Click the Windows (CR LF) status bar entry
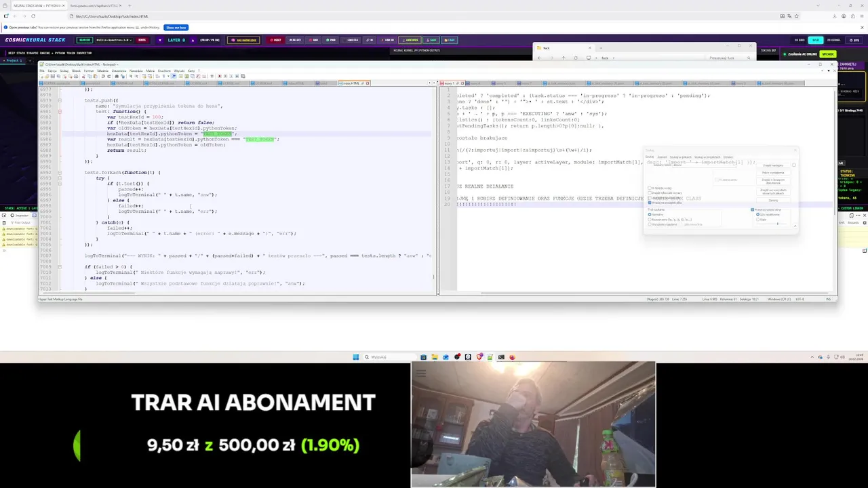868x488 pixels. 779,299
